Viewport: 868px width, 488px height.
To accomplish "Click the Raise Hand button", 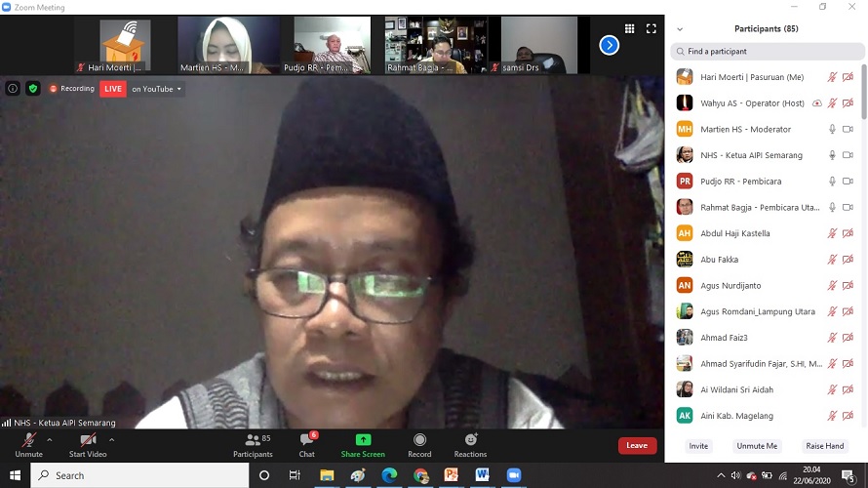I will click(824, 446).
